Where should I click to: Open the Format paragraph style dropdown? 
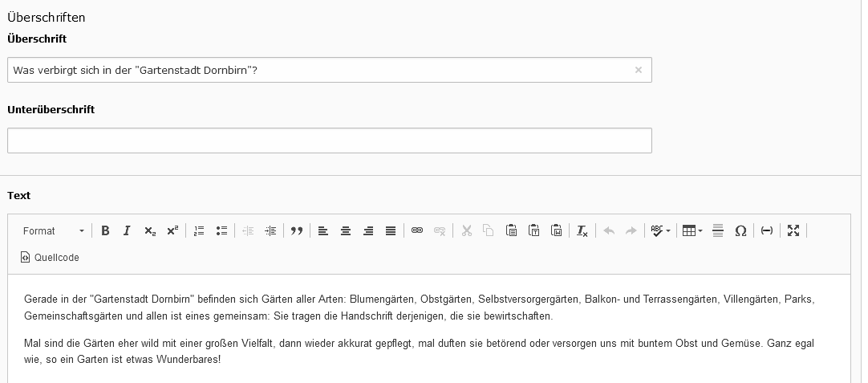pyautogui.click(x=53, y=231)
